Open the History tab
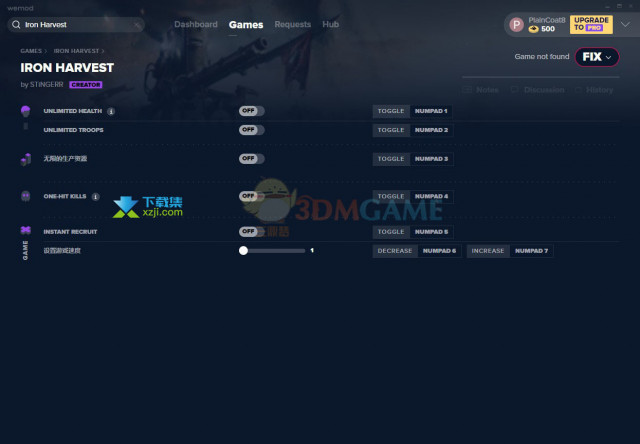Image resolution: width=640 pixels, height=444 pixels. point(594,90)
